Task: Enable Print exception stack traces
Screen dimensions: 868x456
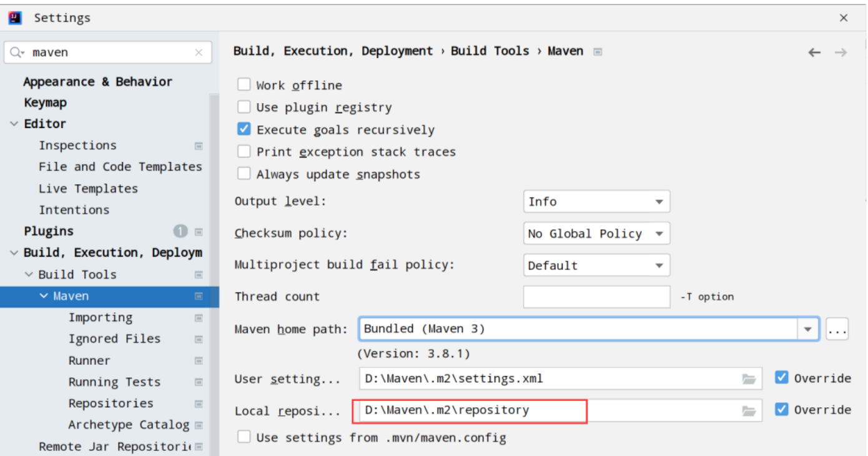Action: coord(244,151)
